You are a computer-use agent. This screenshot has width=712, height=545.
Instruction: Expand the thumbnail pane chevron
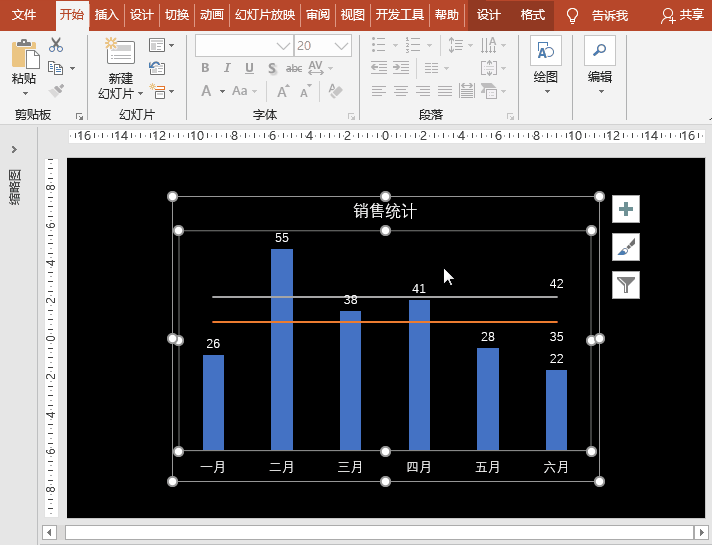pyautogui.click(x=15, y=149)
